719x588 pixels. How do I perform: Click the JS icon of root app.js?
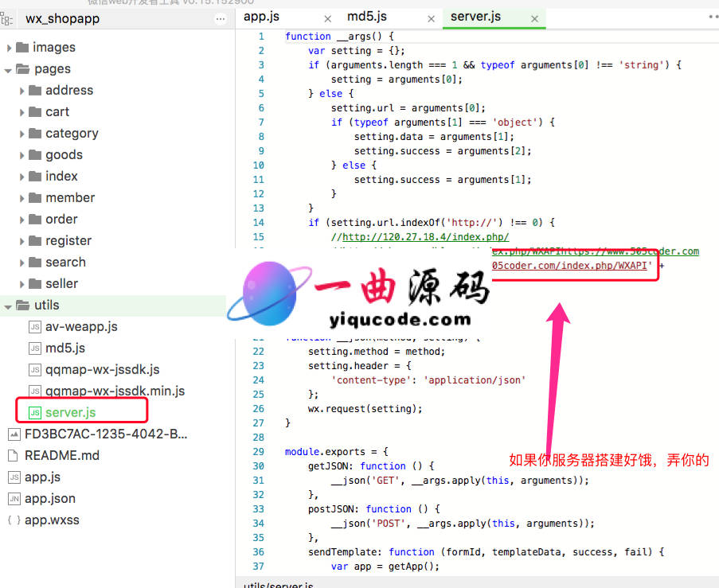point(14,477)
